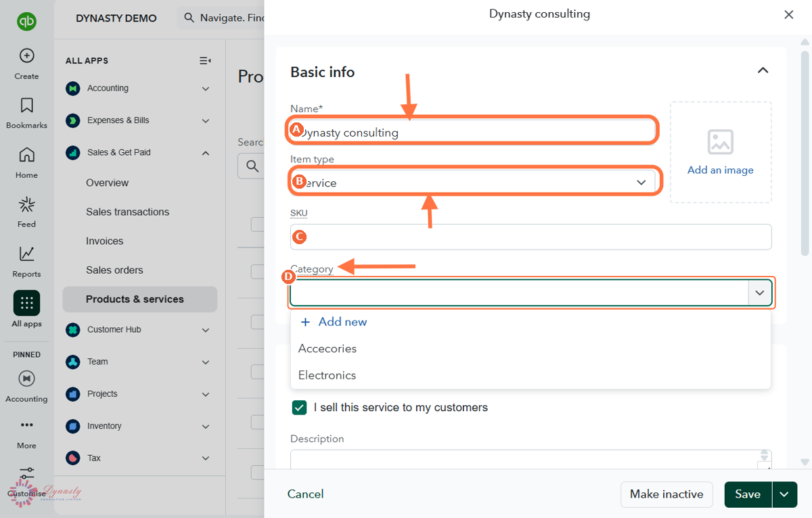Click the Sales & Get Paid app icon
Image resolution: width=812 pixels, height=518 pixels.
[x=72, y=153]
